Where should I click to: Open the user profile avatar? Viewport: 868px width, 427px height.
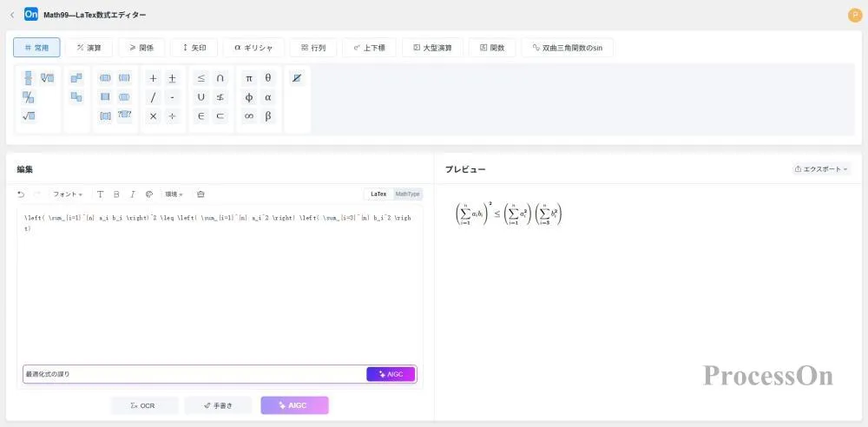pyautogui.click(x=855, y=16)
